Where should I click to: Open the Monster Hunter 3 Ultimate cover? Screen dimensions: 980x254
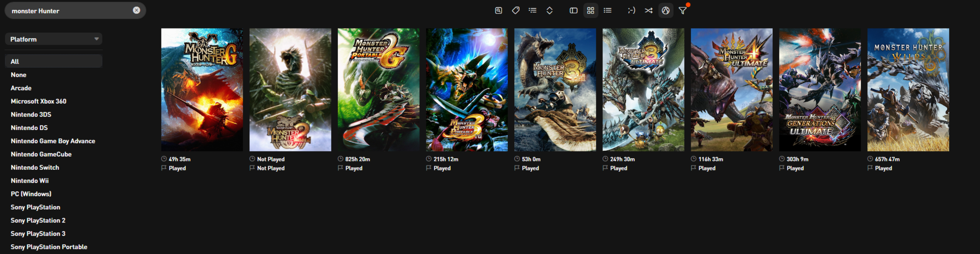coord(643,90)
